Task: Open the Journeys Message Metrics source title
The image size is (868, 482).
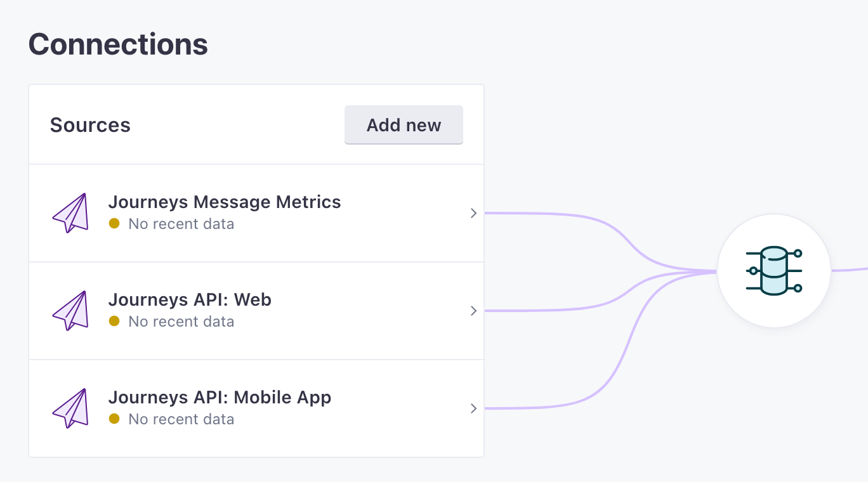Action: 225,202
